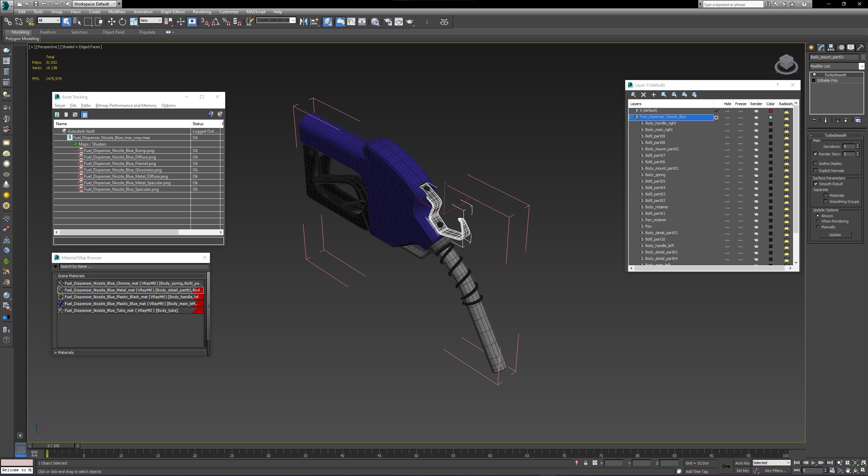
Task: Open the Workspace Default dropdown
Action: pyautogui.click(x=94, y=4)
